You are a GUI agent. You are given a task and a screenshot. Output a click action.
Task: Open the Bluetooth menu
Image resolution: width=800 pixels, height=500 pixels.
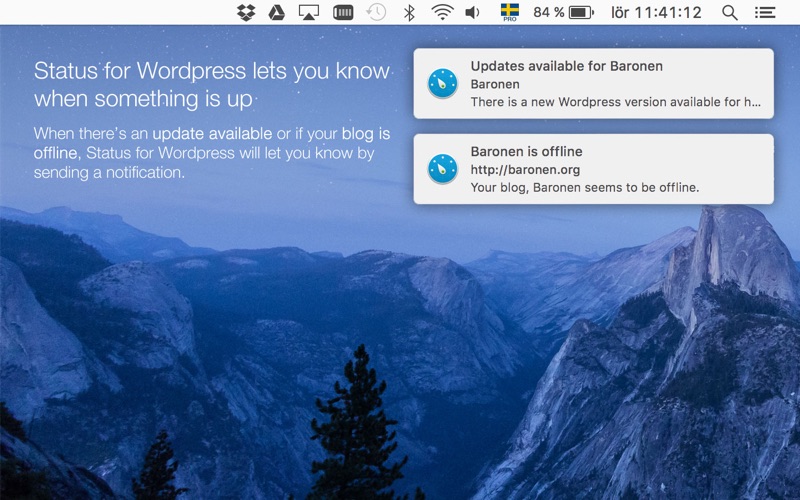pyautogui.click(x=409, y=12)
